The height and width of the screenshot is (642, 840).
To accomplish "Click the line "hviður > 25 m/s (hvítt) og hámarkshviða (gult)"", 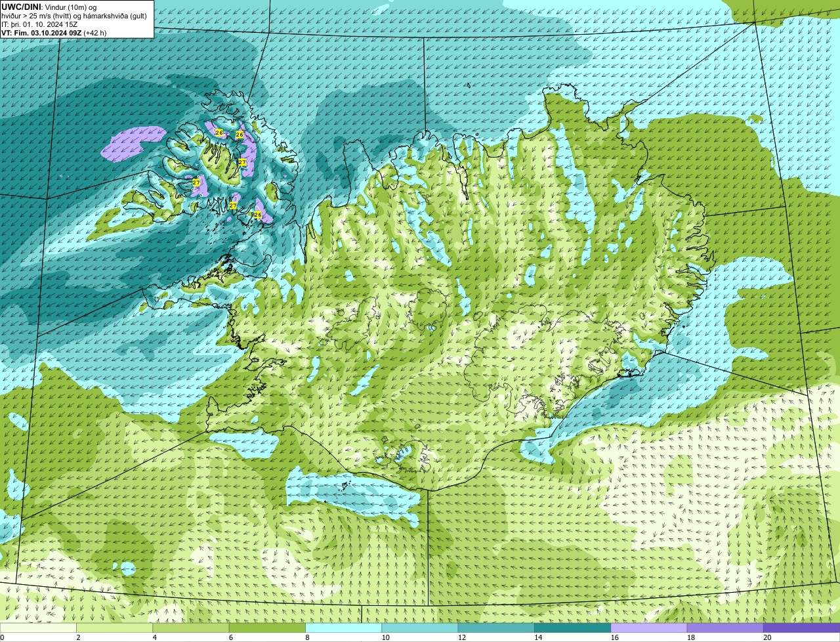I will 74,16.
